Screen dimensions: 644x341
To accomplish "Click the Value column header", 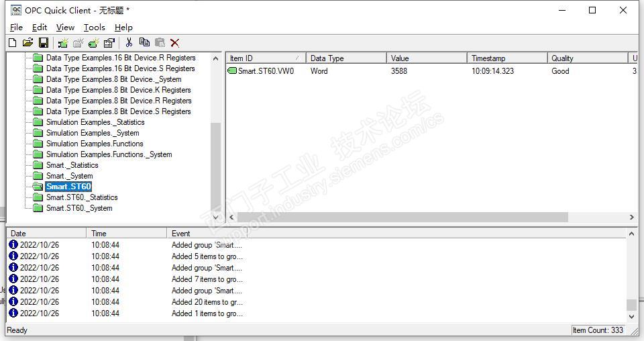I will 427,58.
